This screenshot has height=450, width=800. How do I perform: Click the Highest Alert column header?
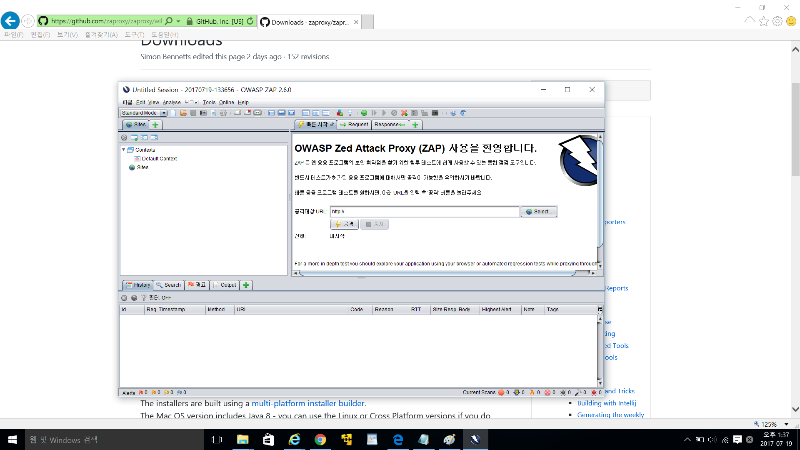(500, 309)
